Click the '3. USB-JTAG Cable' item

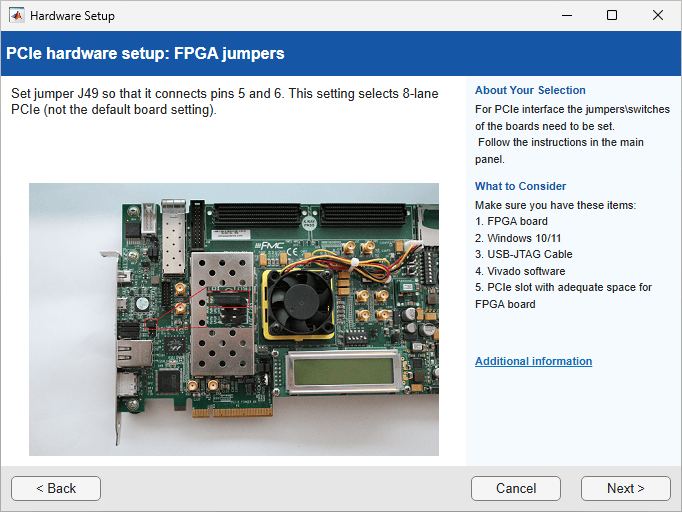tap(524, 254)
